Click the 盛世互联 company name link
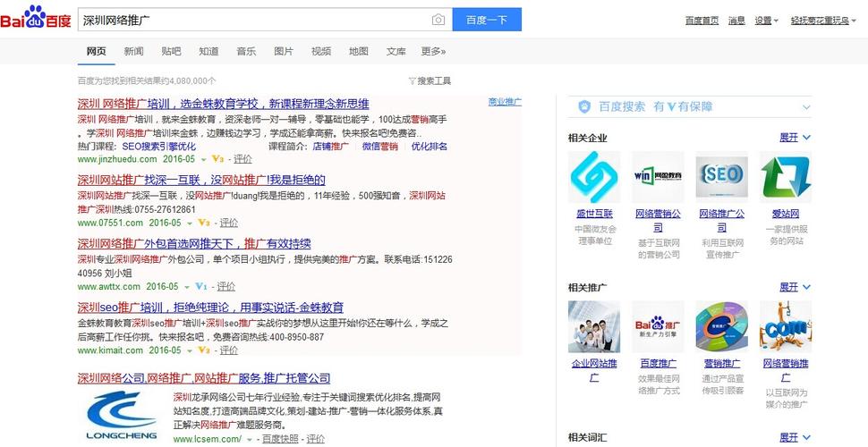Image resolution: width=868 pixels, height=447 pixels. coord(594,214)
